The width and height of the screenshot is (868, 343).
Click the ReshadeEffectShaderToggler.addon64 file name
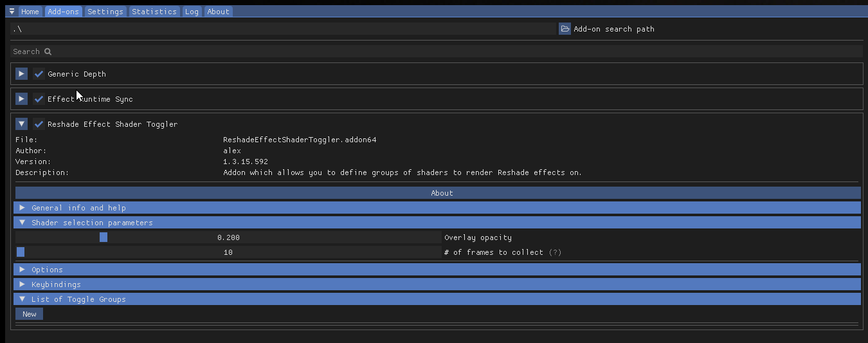(x=300, y=140)
